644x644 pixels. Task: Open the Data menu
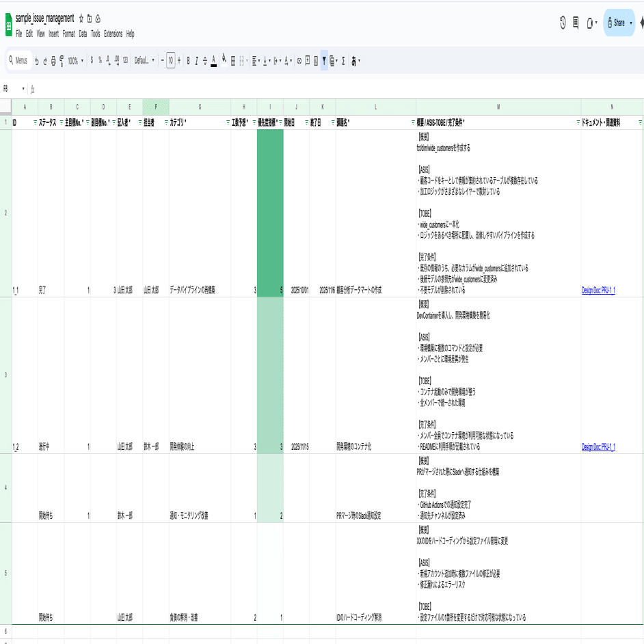81,33
